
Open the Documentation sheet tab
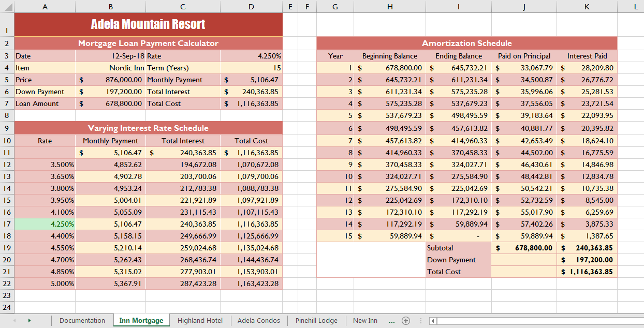[x=83, y=321]
